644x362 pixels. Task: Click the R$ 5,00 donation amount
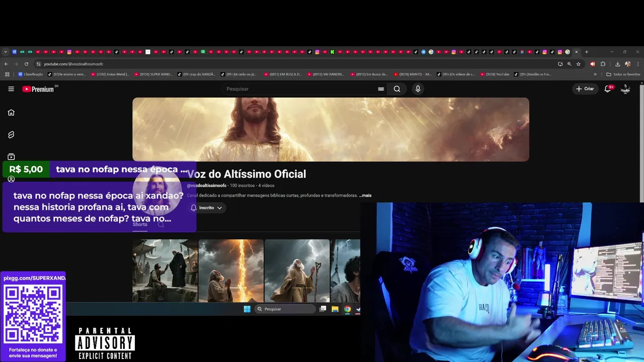click(26, 169)
